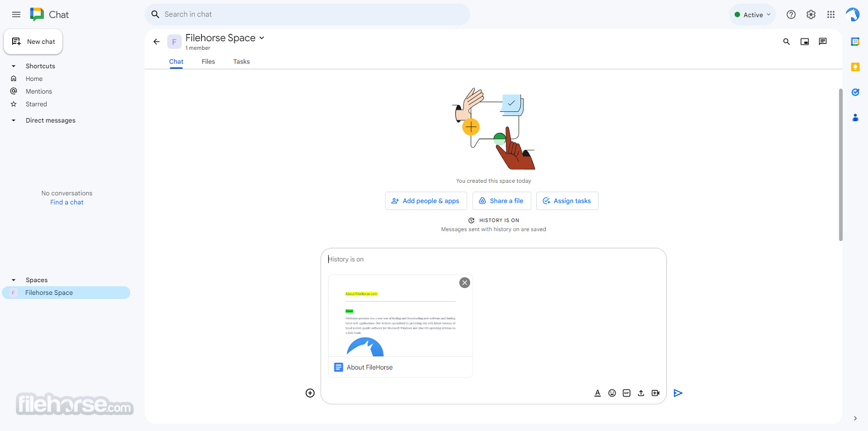Screen dimensions: 868x431
Task: Open Mentions in sidebar
Action: [39, 92]
